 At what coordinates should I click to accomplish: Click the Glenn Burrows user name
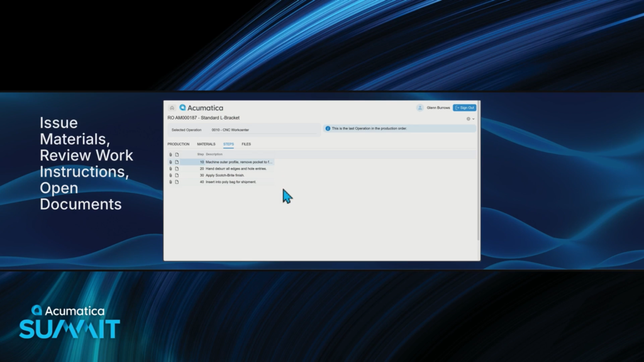click(x=438, y=107)
